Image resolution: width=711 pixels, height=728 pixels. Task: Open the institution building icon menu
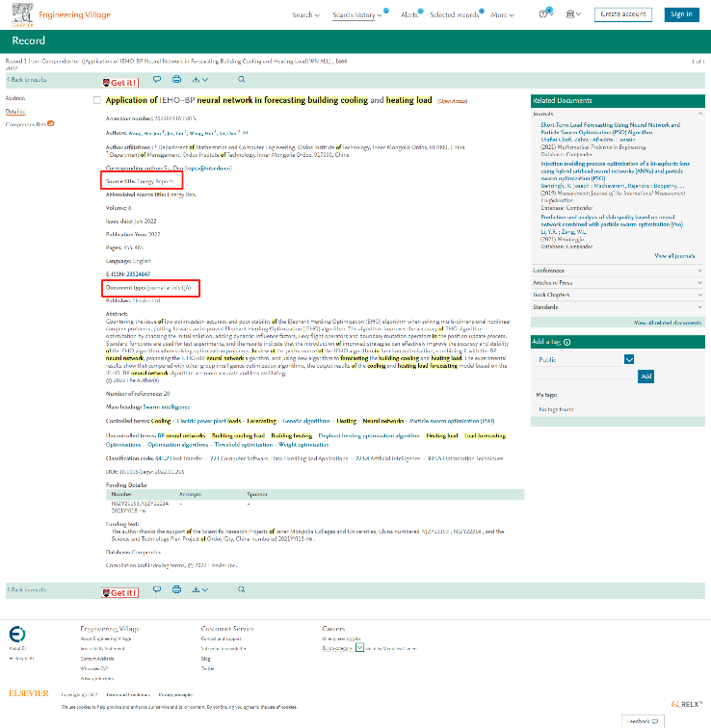click(573, 13)
